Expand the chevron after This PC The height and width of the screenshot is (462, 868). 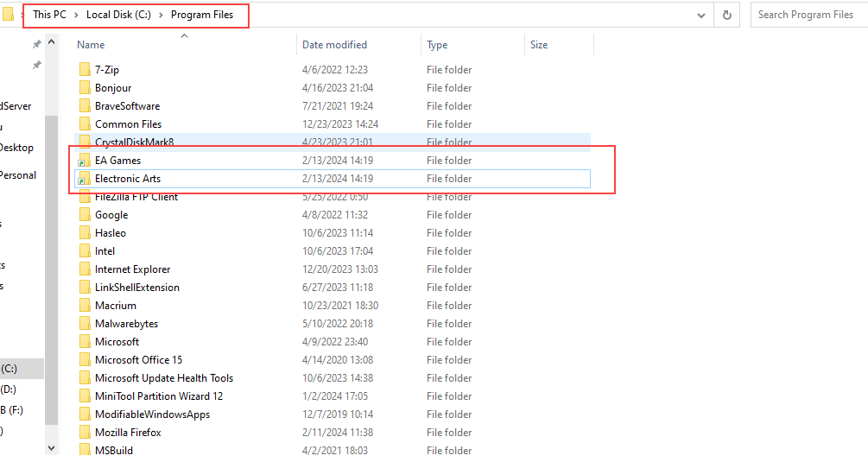pos(76,15)
